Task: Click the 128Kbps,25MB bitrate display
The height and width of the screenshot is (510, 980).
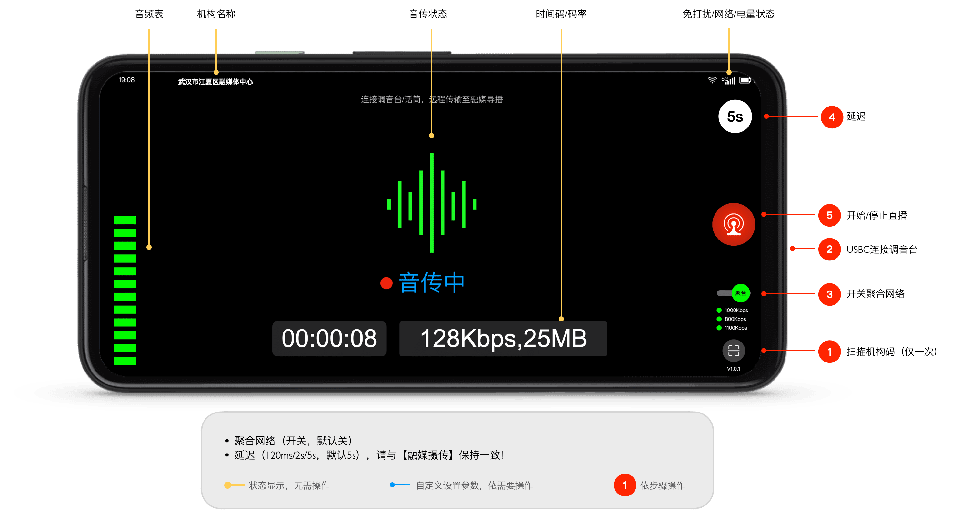Action: point(503,338)
